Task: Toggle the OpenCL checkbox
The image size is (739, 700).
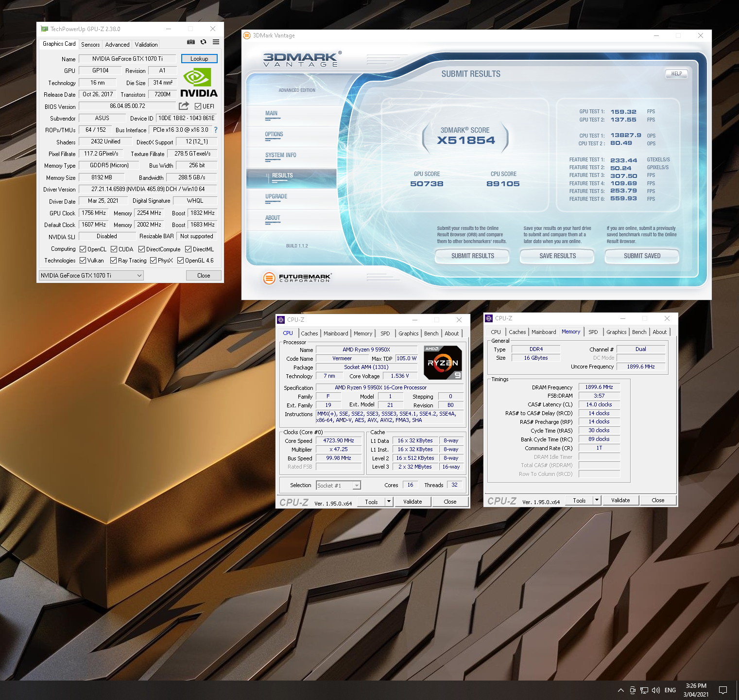Action: [x=83, y=249]
